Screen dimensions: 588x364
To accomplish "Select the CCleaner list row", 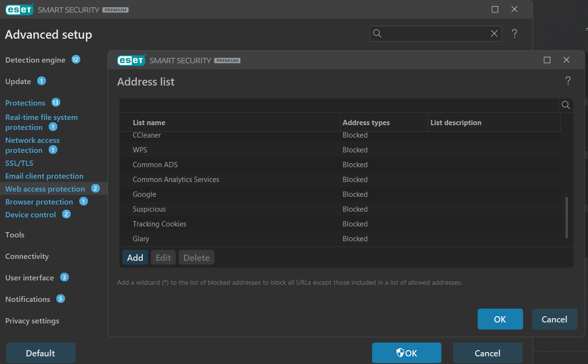I will click(x=340, y=135).
